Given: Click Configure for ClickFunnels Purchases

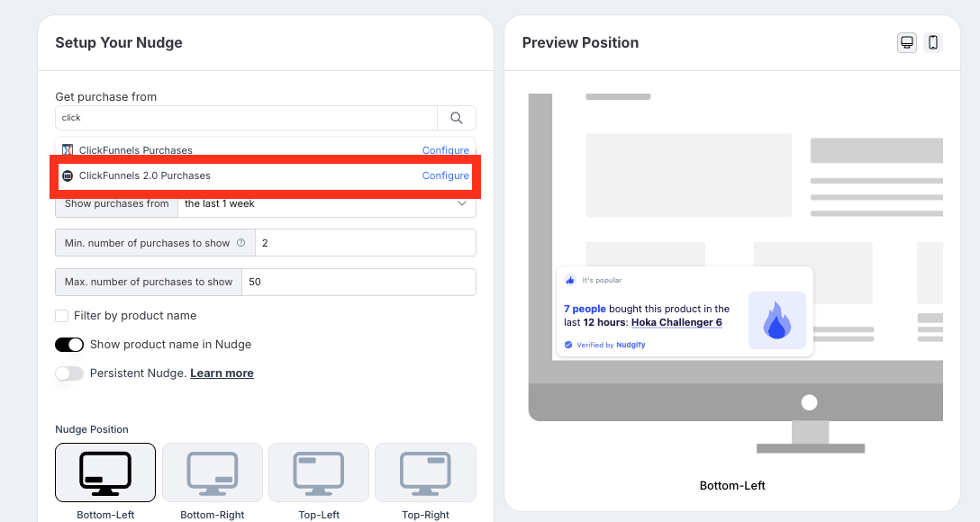Looking at the screenshot, I should [x=446, y=150].
